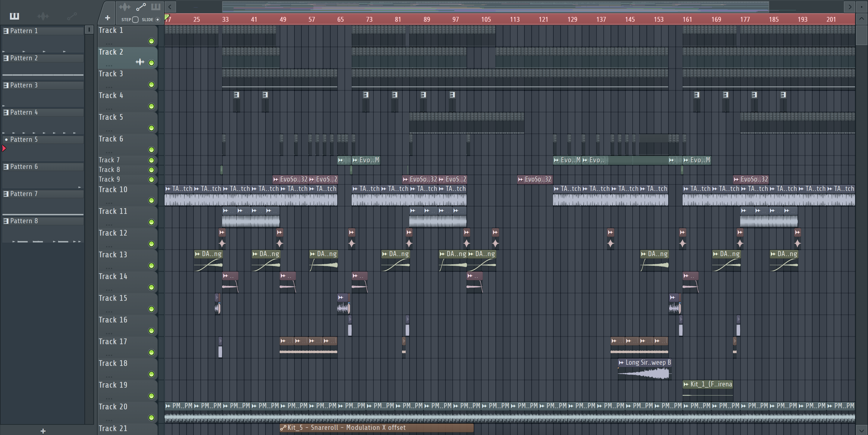
Task: Toggle mute on Track 20
Action: 152,418
